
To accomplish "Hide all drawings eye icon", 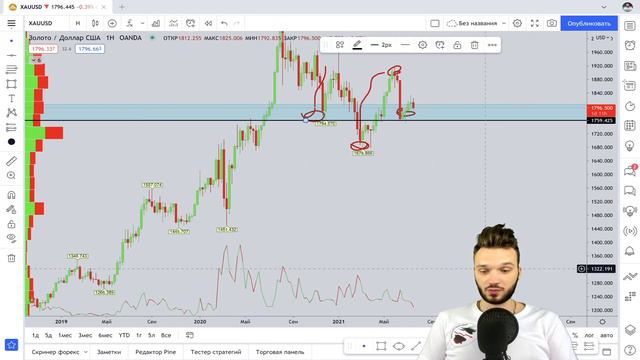I will tap(11, 238).
